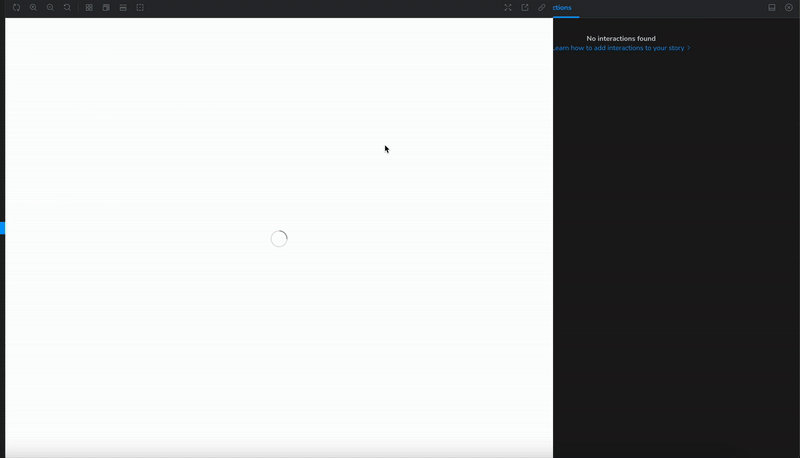Toggle the grid background tool
This screenshot has height=458, width=800.
(89, 8)
